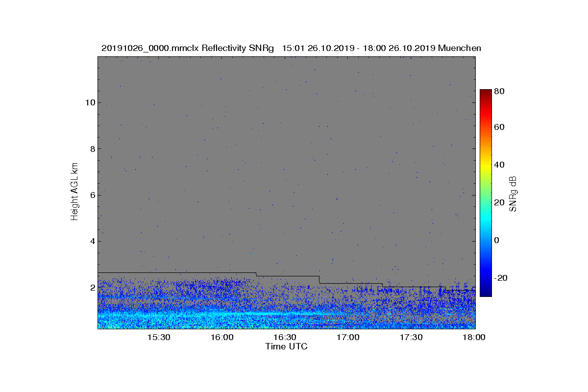Click the colorbar value -20
This screenshot has width=588, height=392.
coord(501,278)
